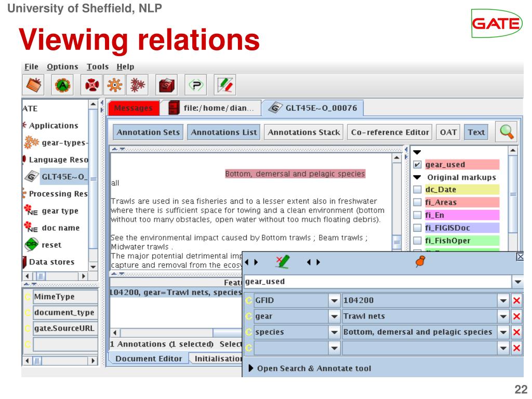The image size is (532, 399).
Task: Collapse the default annotation set triangle
Action: pyautogui.click(x=417, y=152)
